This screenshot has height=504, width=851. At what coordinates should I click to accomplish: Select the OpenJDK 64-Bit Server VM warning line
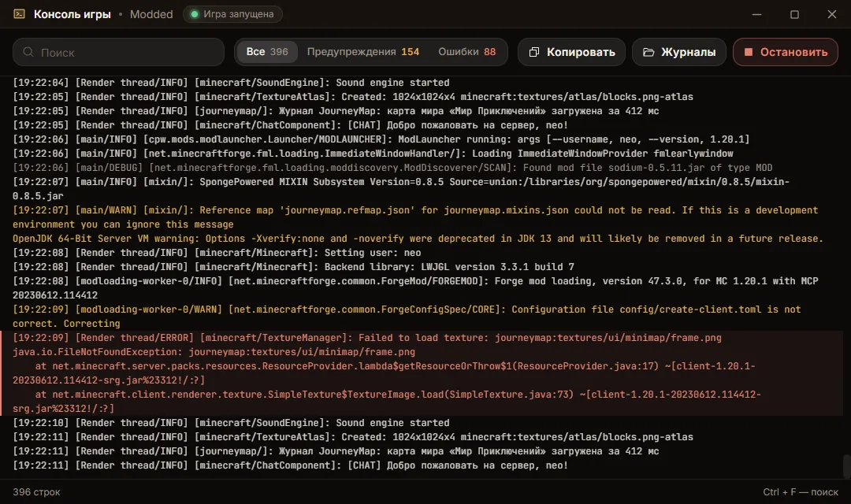pyautogui.click(x=418, y=239)
